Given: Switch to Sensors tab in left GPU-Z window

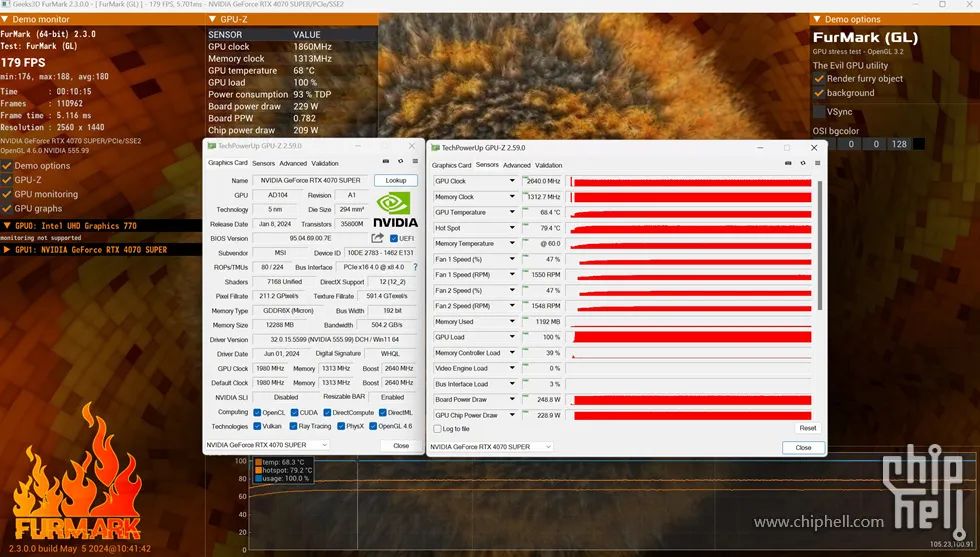Looking at the screenshot, I should pyautogui.click(x=263, y=163).
